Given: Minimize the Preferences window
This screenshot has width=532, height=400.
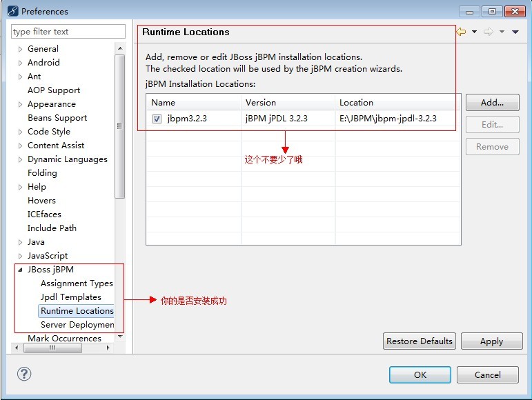Looking at the screenshot, I should click(x=469, y=12).
